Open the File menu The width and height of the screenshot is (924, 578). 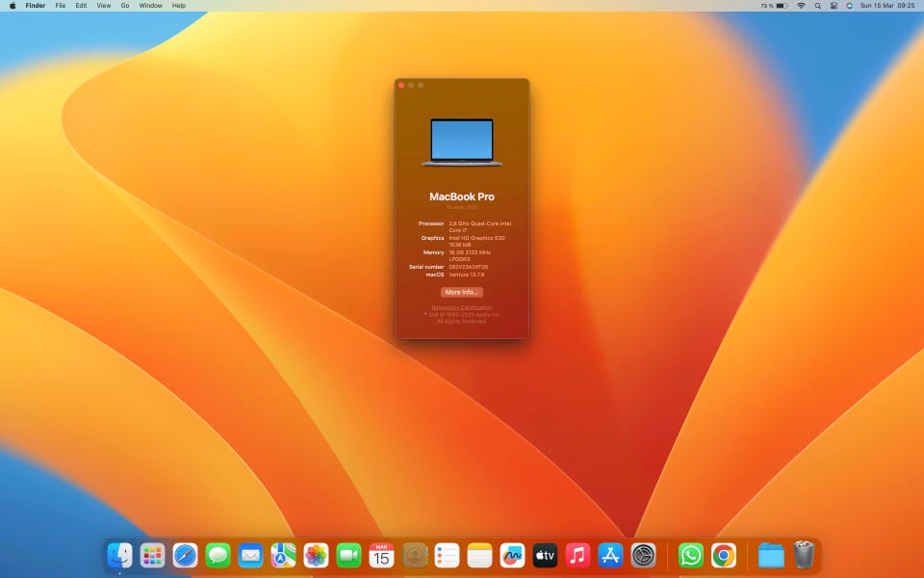[x=61, y=6]
